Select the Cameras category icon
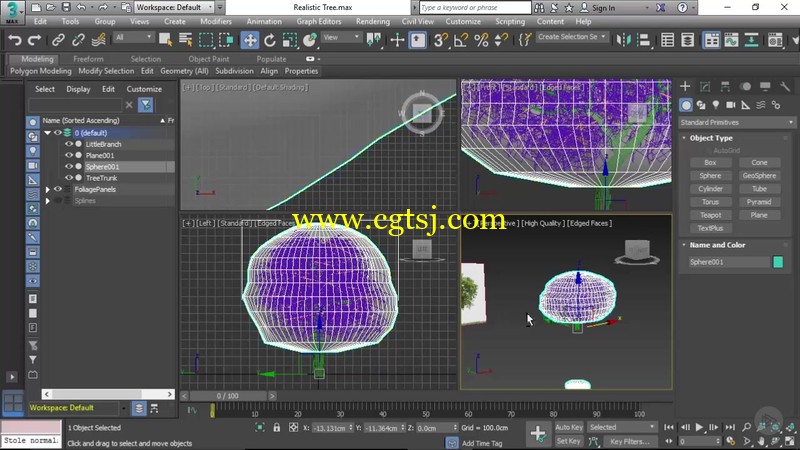This screenshot has height=450, width=800. pyautogui.click(x=731, y=105)
